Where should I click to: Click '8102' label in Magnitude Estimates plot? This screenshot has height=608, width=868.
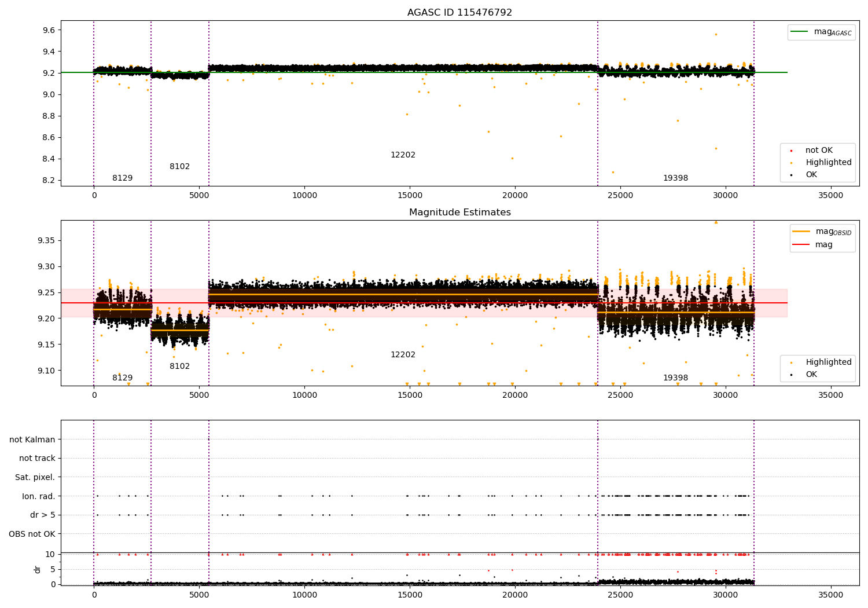click(179, 367)
